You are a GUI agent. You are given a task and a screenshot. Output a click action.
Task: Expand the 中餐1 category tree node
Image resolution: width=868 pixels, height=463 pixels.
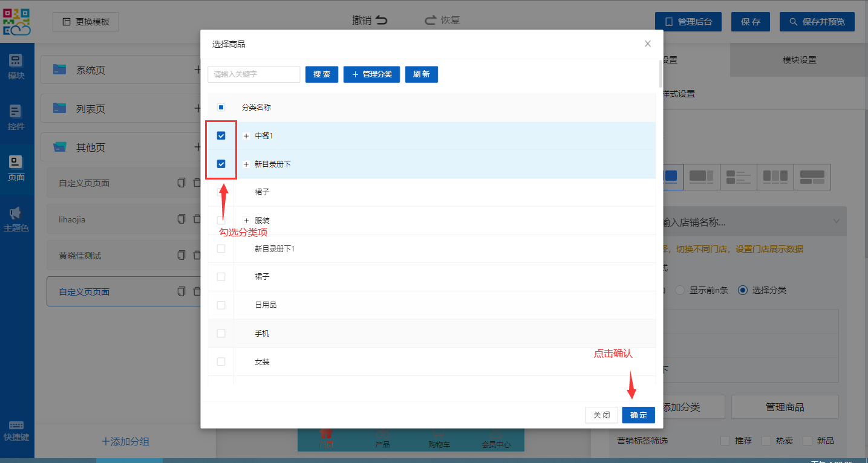click(x=246, y=136)
